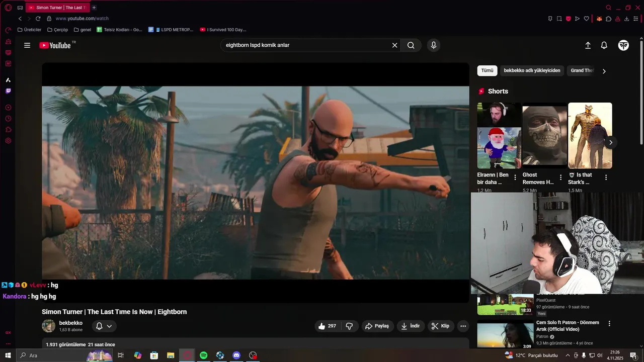Open File Explorer from taskbar
This screenshot has width=644, height=362.
coord(171,355)
